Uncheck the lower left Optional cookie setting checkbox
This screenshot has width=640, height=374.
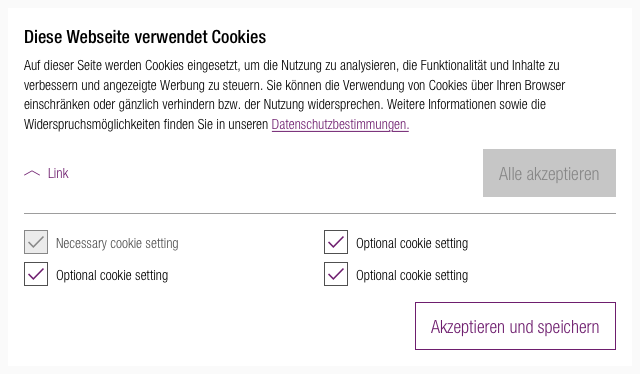click(x=36, y=274)
